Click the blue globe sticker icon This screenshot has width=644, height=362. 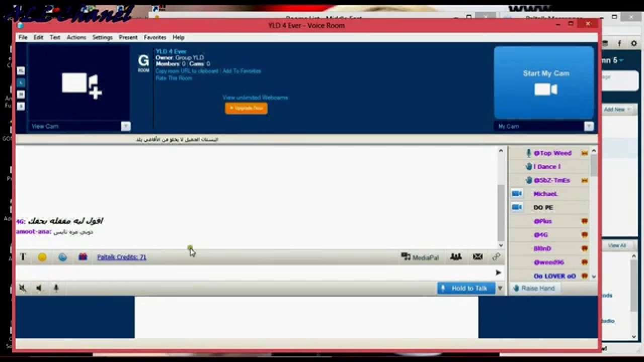(x=63, y=257)
